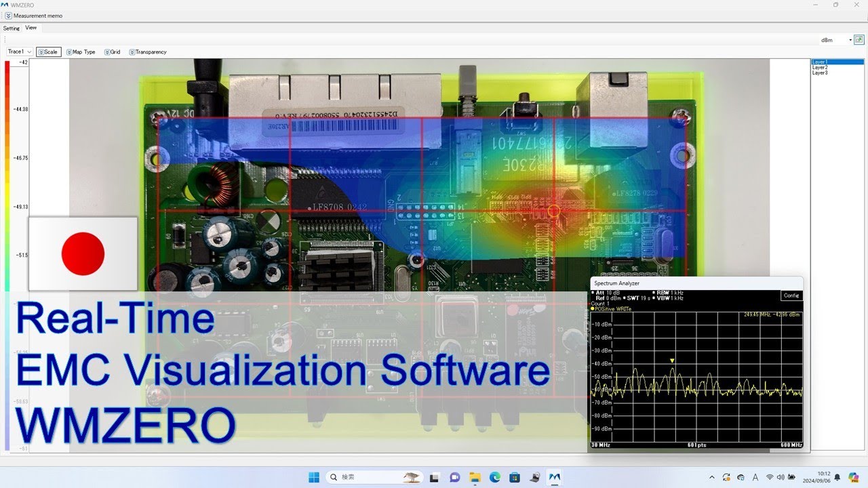Open the webcam app icon on taskbar
868x488 pixels.
pyautogui.click(x=534, y=477)
